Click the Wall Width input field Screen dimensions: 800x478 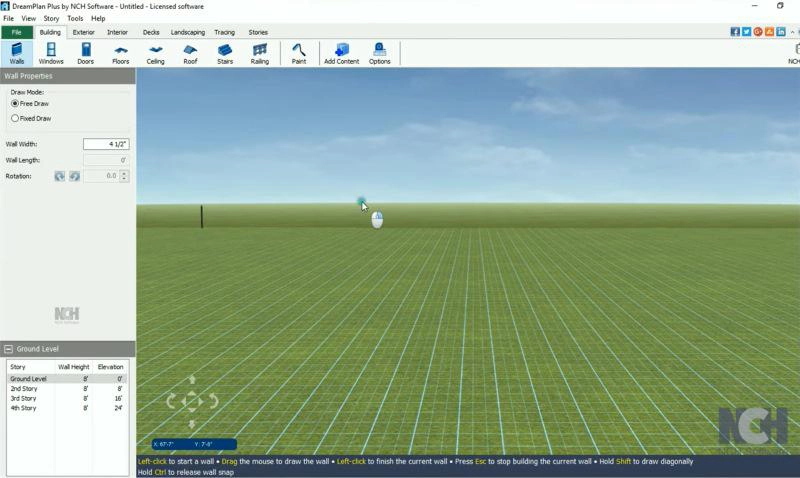point(106,144)
